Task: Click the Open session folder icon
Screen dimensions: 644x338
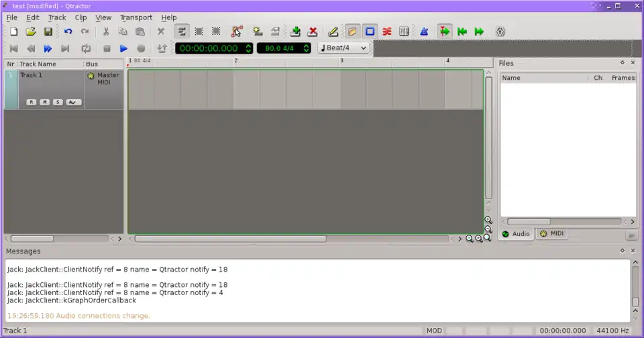Action: (31, 32)
